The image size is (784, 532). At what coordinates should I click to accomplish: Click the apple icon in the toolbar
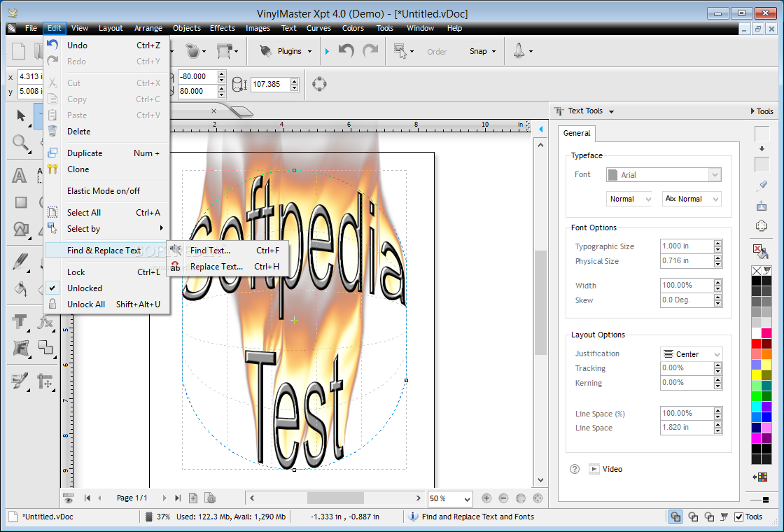click(192, 50)
